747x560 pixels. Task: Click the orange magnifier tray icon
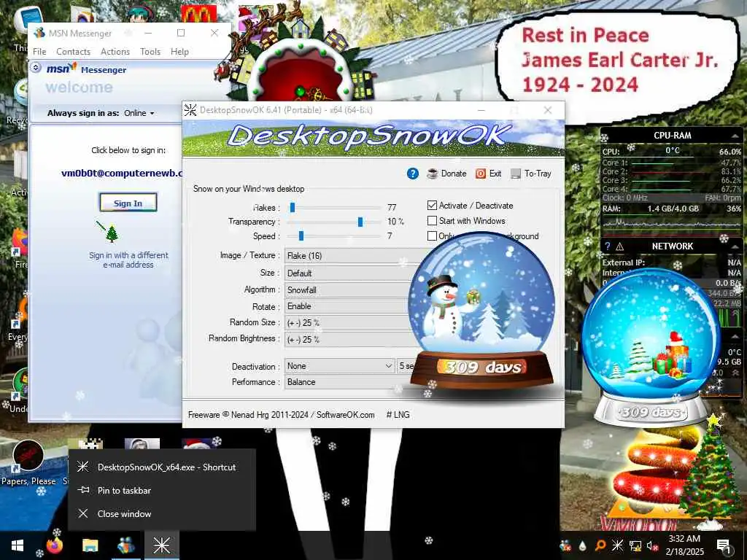(x=600, y=545)
